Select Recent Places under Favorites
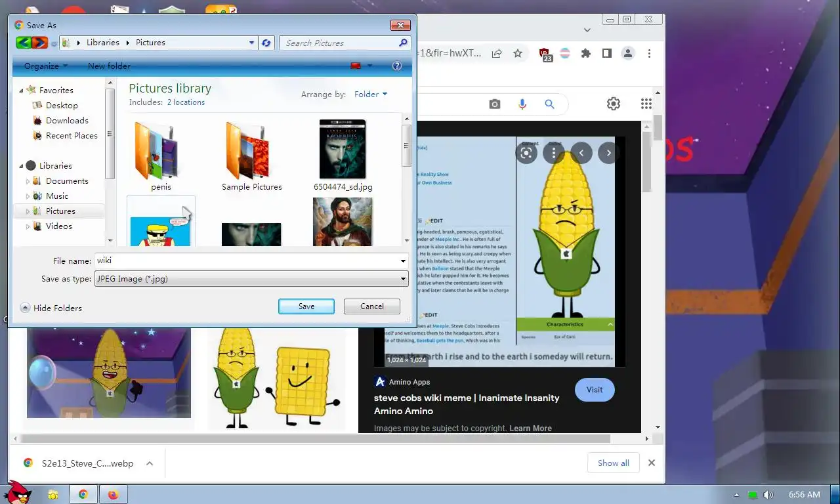Image resolution: width=840 pixels, height=504 pixels. [72, 135]
